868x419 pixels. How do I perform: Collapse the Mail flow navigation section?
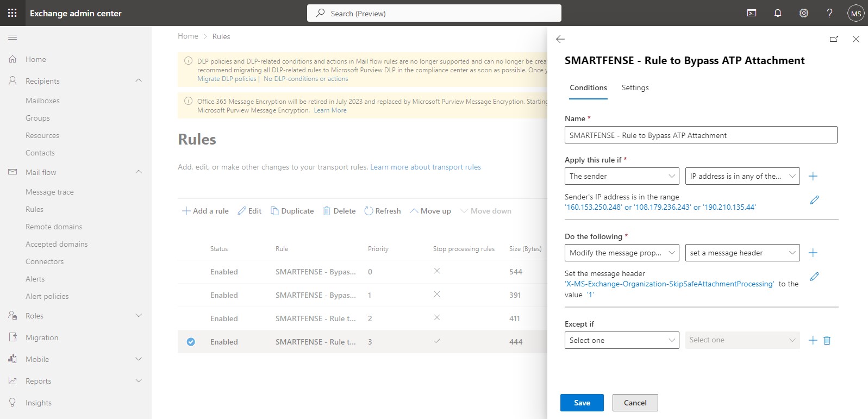point(139,172)
